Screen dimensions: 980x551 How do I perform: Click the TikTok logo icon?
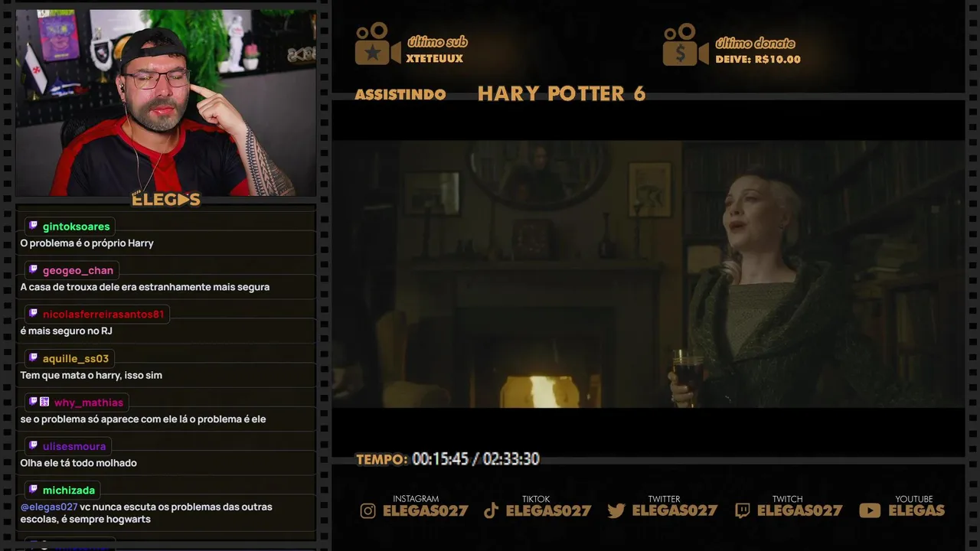pyautogui.click(x=492, y=510)
